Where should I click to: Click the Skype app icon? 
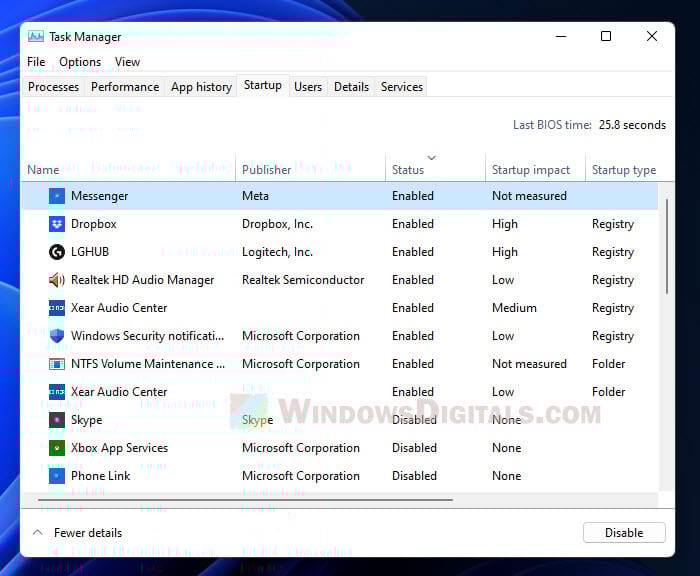[x=57, y=420]
